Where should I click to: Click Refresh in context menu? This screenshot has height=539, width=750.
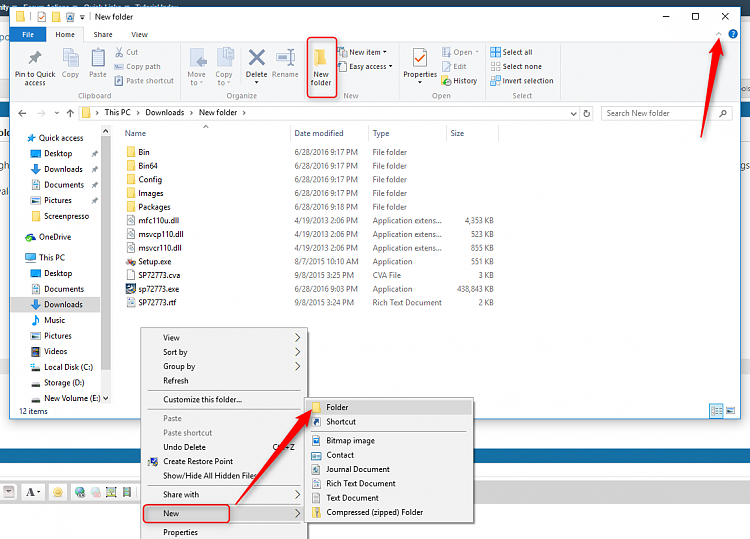coord(224,381)
